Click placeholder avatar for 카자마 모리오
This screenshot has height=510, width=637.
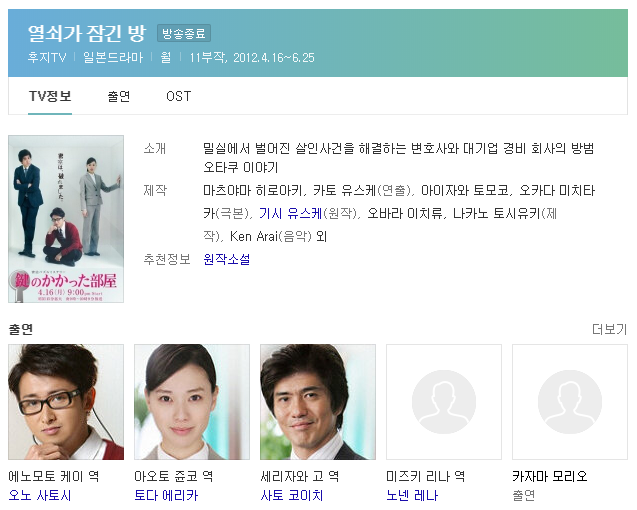pyautogui.click(x=570, y=402)
